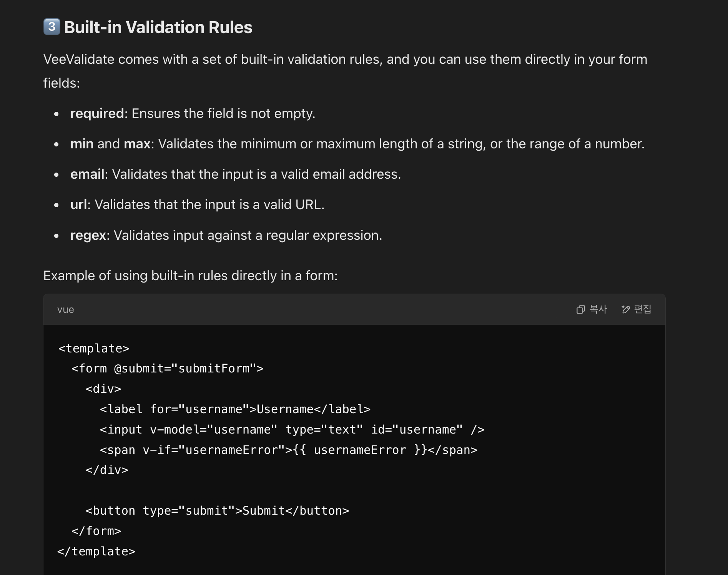Click the bold "regex" rule name
728x575 pixels.
tap(88, 235)
